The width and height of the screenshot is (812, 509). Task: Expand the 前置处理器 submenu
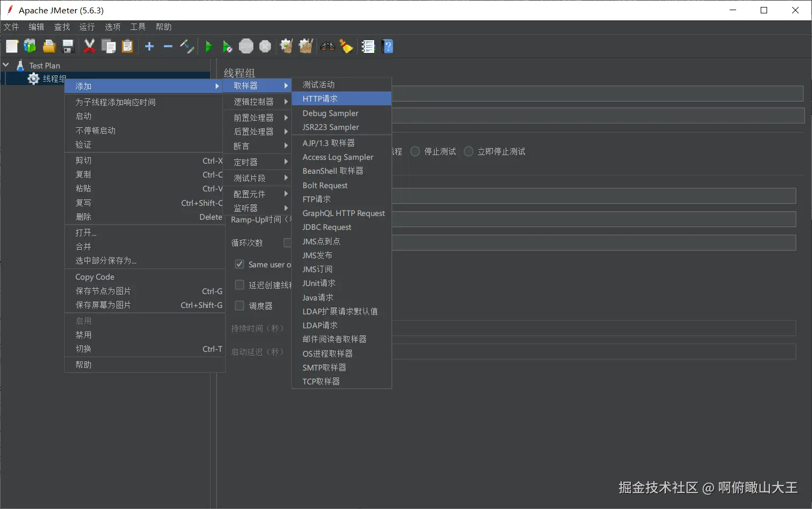tap(257, 118)
